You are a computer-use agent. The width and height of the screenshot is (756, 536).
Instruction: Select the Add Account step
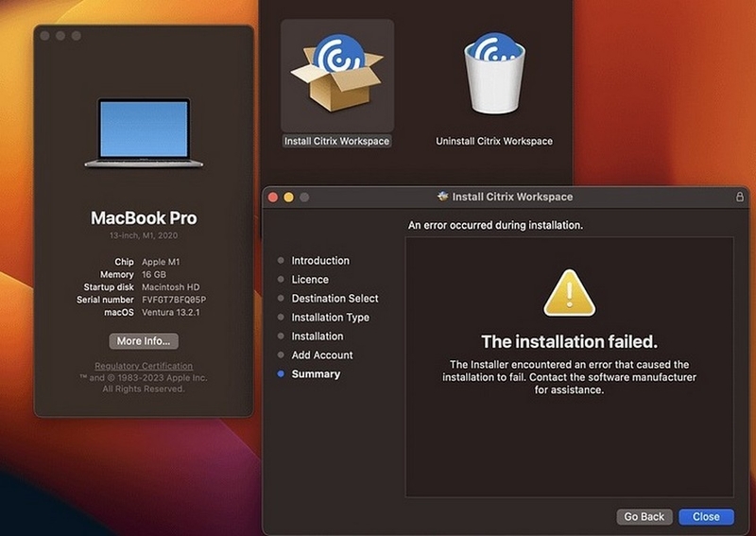click(x=322, y=355)
